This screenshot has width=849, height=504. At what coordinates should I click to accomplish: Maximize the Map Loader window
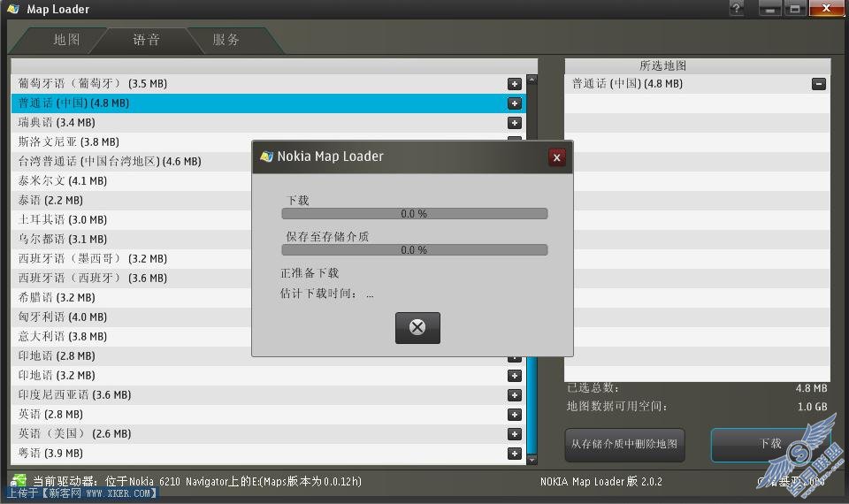[794, 8]
